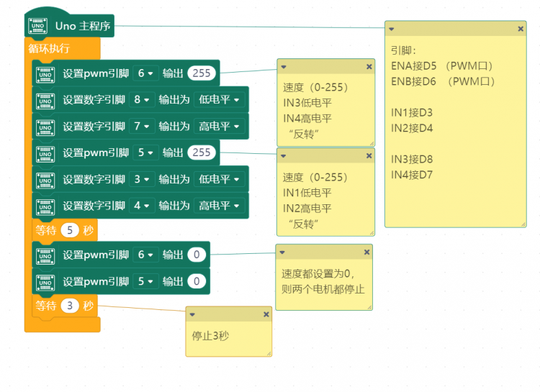The width and height of the screenshot is (540, 392).
Task: Open the pin 4 dropdown
Action: click(x=142, y=206)
